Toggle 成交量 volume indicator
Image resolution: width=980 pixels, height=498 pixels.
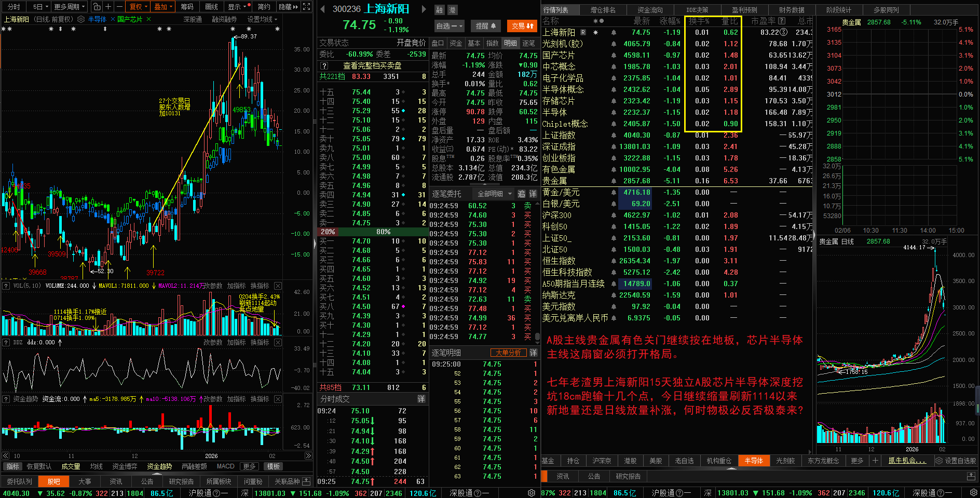point(71,466)
